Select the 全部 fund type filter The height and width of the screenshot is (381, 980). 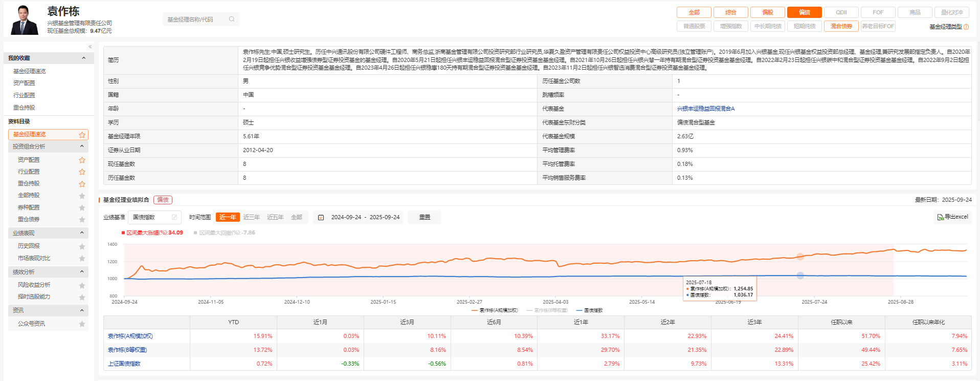point(694,12)
